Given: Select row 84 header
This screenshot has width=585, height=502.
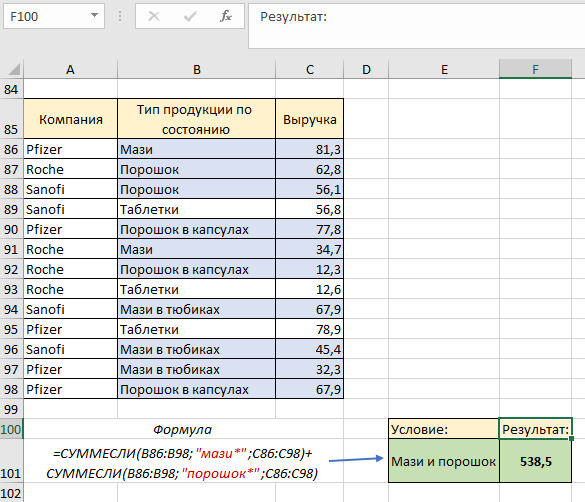Looking at the screenshot, I should (11, 89).
